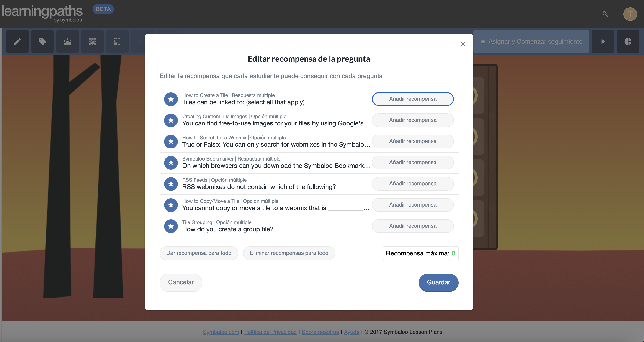This screenshot has height=342, width=644.
Task: Save with the Guardar button
Action: [x=438, y=283]
